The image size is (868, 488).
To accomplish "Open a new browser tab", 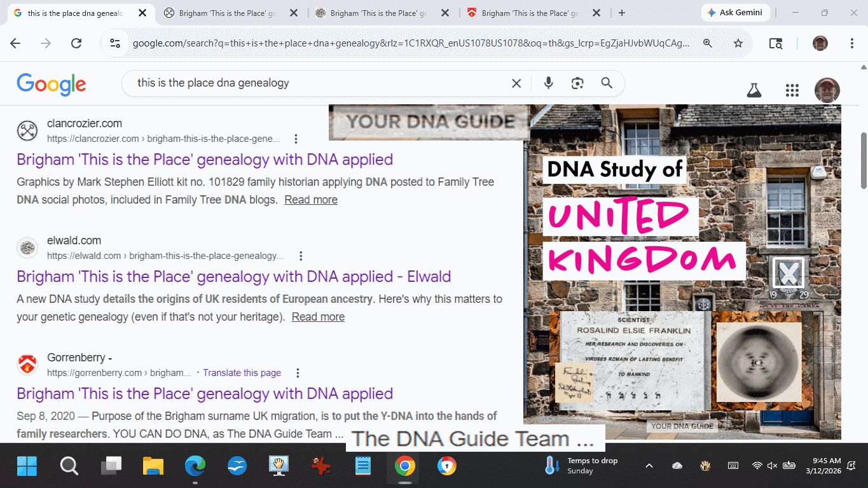I will point(621,13).
